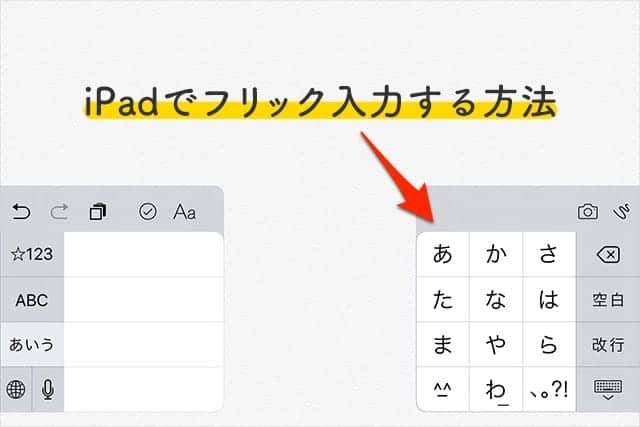Tap the か key
Screen dimensions: 640x427
pyautogui.click(x=496, y=254)
